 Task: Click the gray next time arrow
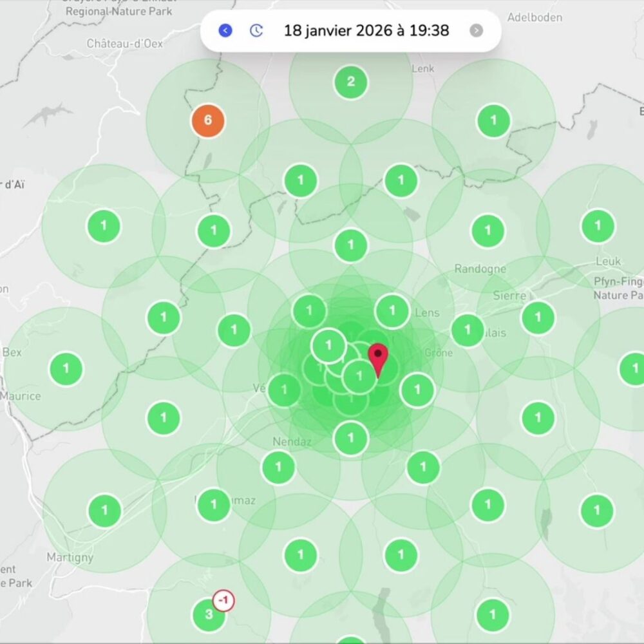[x=476, y=30]
